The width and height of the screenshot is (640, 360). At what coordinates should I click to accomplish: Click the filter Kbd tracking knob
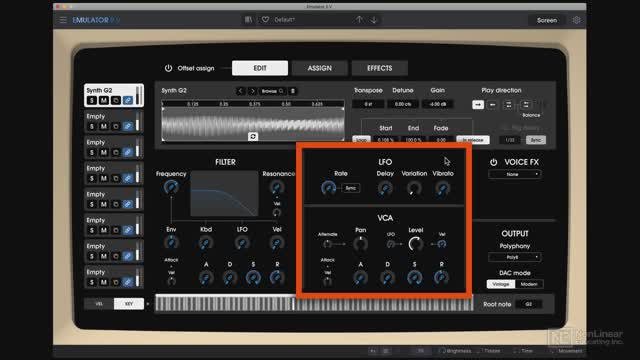206,242
